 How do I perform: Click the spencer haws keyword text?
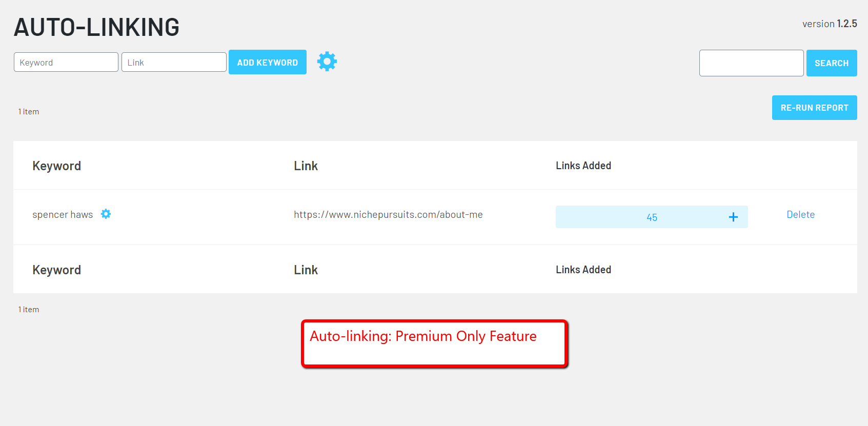coord(63,214)
